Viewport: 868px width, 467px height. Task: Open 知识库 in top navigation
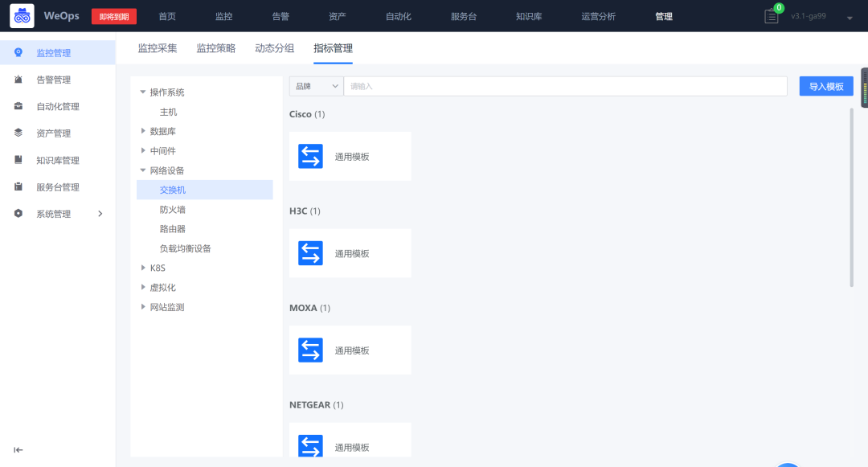529,17
